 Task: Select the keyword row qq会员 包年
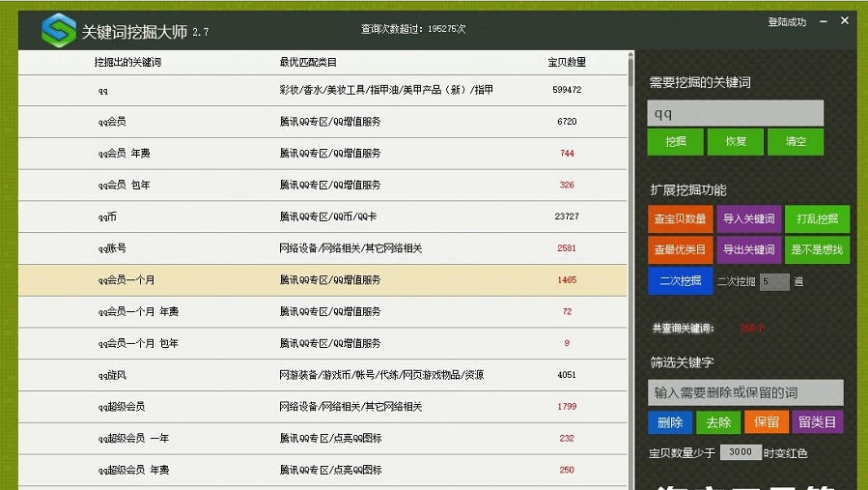tap(322, 186)
